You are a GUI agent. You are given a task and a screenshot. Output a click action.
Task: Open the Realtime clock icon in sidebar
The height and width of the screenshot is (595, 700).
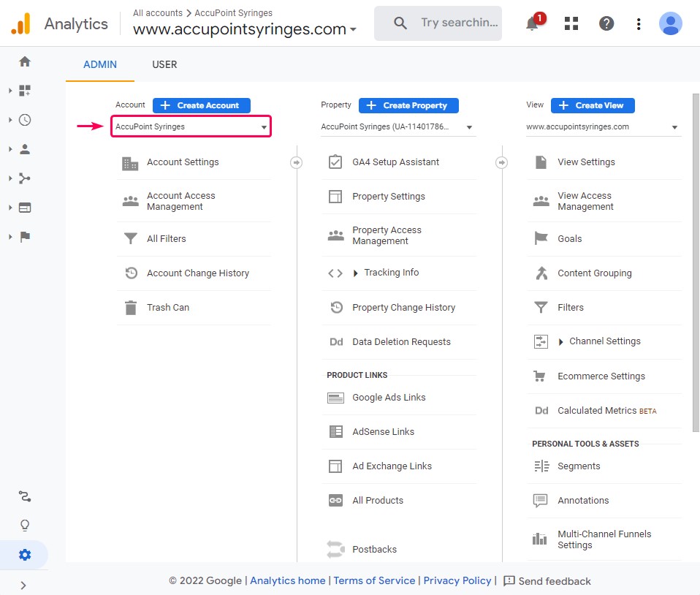tap(25, 120)
